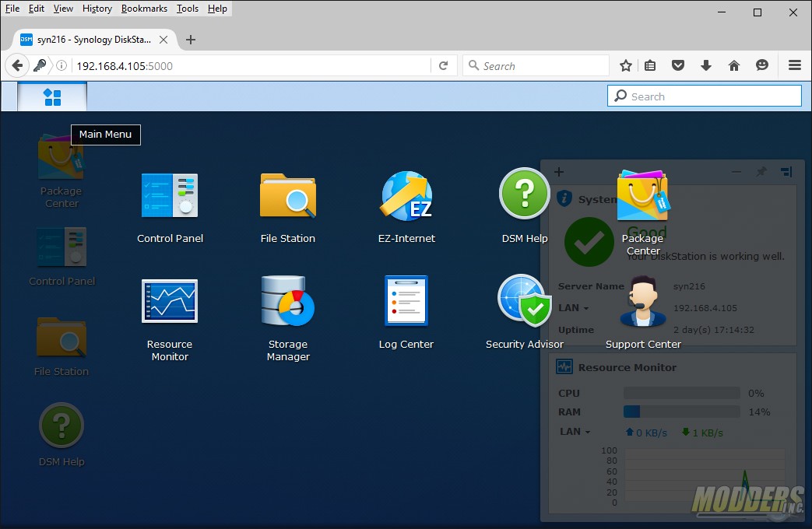Select dimmed Control Panel desktop shortcut
This screenshot has height=529, width=812.
62,257
